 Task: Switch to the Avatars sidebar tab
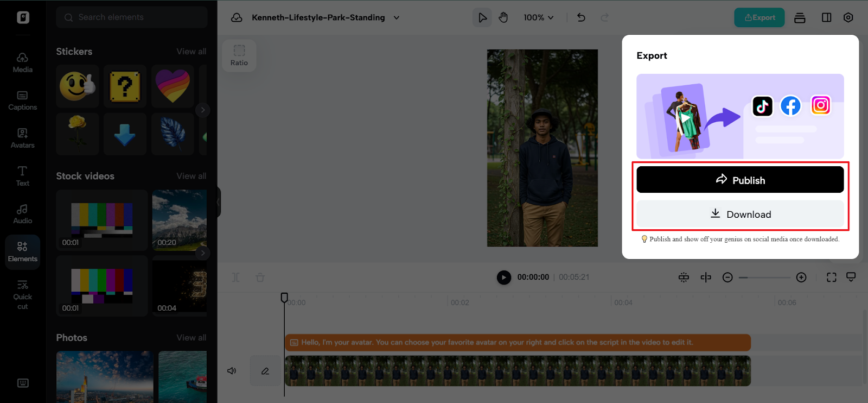[x=22, y=138]
